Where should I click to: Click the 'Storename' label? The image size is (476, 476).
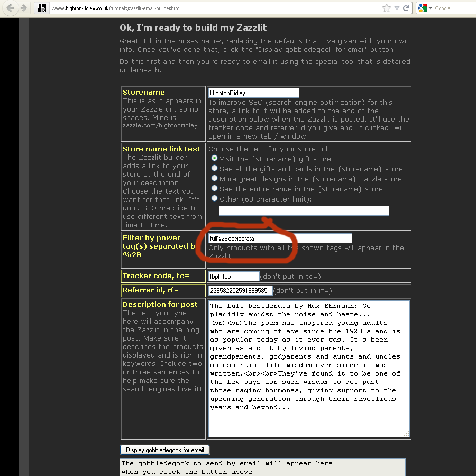coord(143,92)
